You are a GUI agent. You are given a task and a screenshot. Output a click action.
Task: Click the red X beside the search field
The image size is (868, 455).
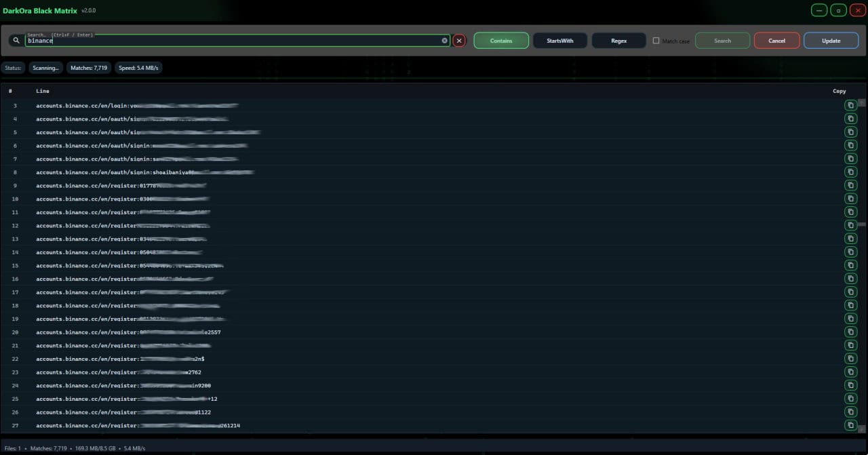(x=458, y=40)
